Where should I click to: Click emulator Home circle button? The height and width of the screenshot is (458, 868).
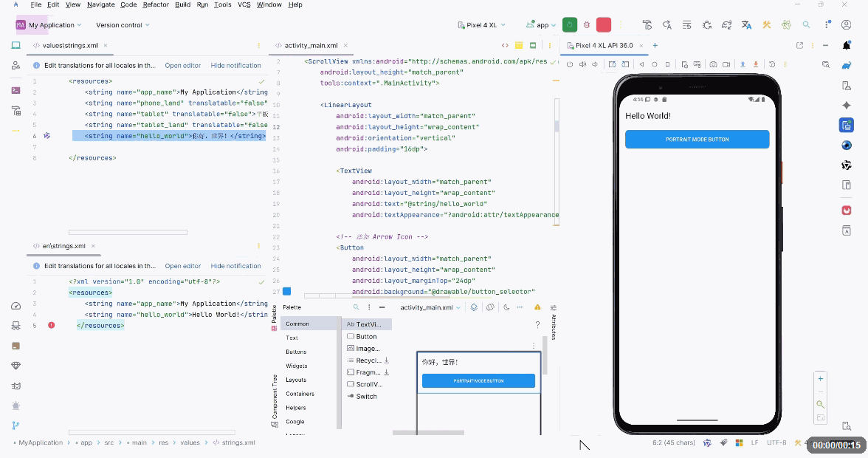[654, 64]
